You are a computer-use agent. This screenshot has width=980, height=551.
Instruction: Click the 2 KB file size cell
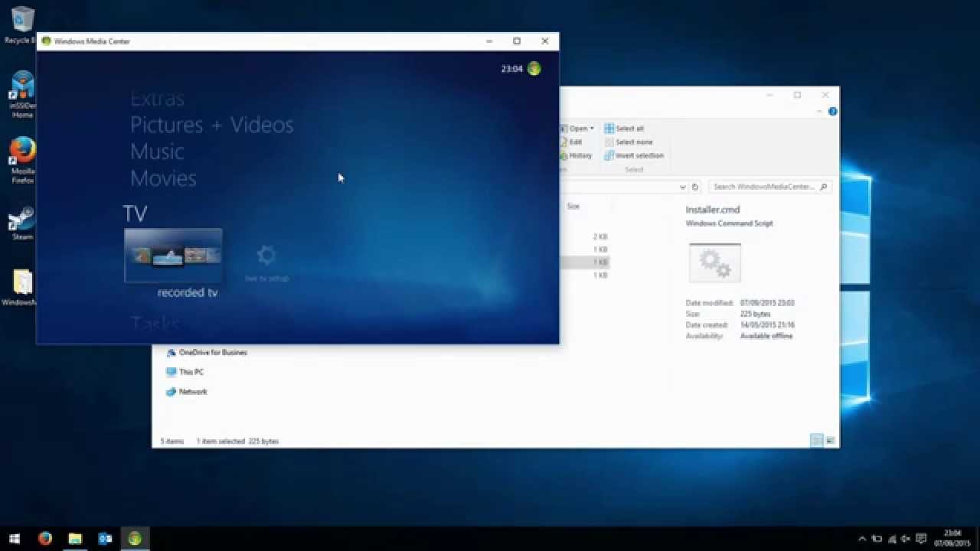pyautogui.click(x=600, y=237)
